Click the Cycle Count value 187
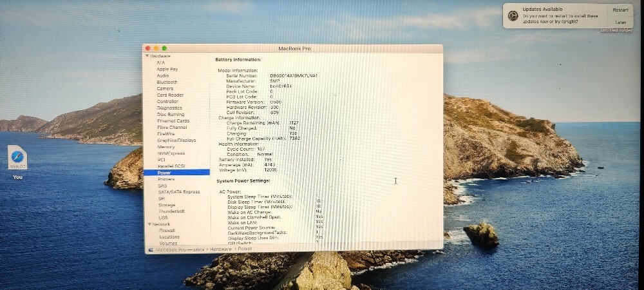This screenshot has height=290, width=644. coord(261,149)
